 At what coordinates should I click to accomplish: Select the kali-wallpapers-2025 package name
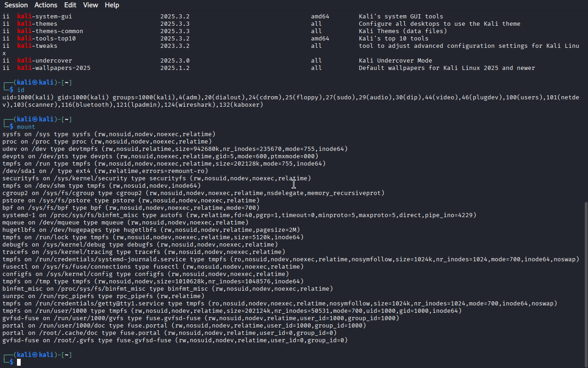pos(54,68)
